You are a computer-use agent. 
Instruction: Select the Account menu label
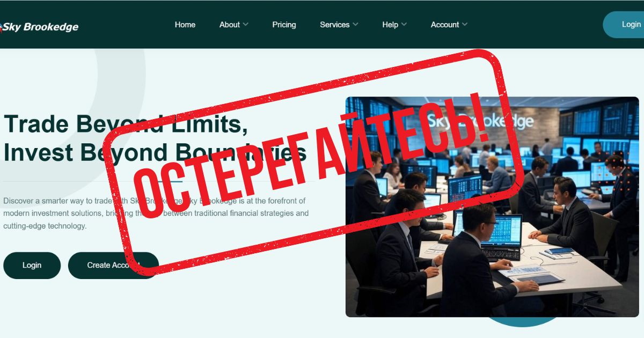click(x=445, y=25)
